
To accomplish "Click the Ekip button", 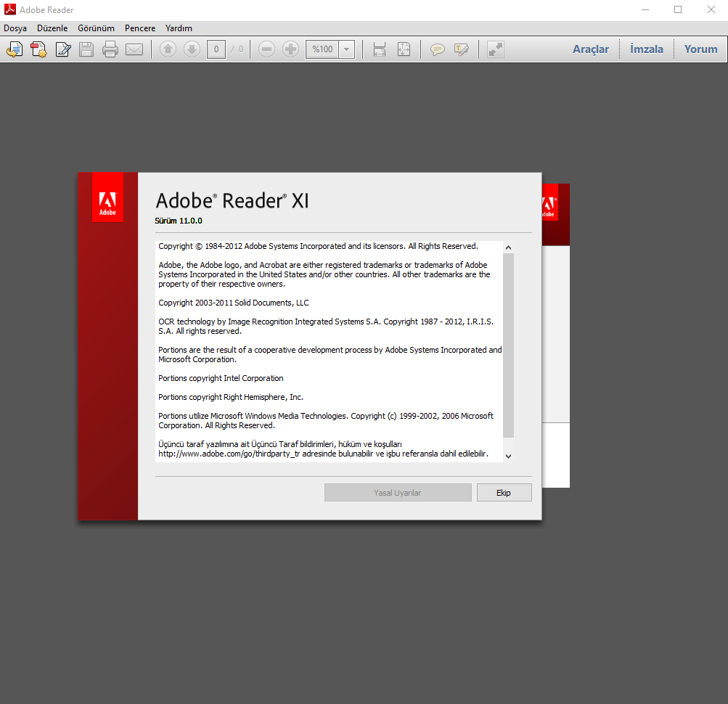I will click(x=504, y=493).
